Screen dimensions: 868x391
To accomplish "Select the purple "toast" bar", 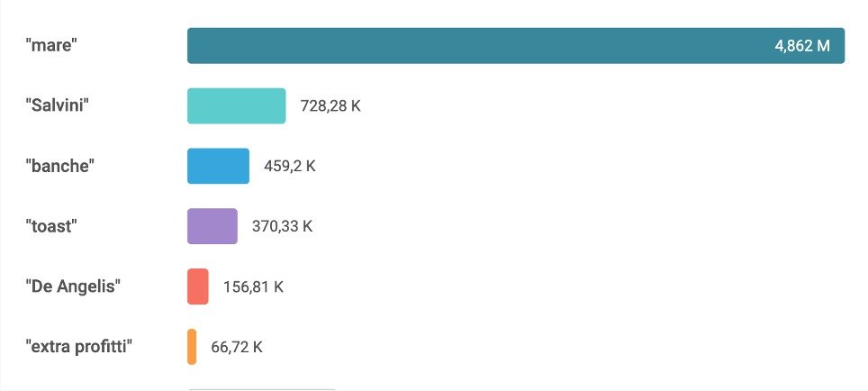I will click(212, 226).
